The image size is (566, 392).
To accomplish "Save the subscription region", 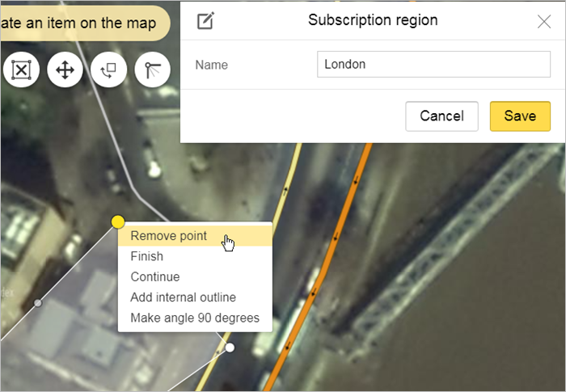I will pos(519,116).
